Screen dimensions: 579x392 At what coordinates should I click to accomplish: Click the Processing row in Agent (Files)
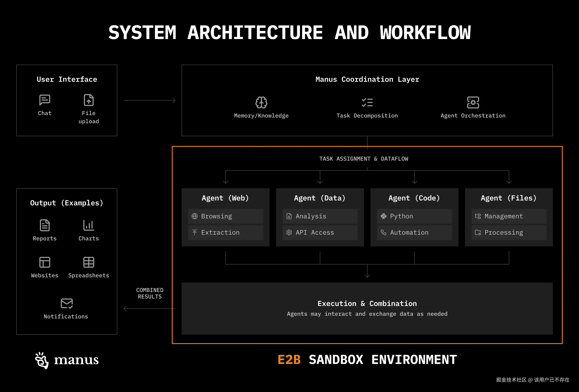click(509, 232)
